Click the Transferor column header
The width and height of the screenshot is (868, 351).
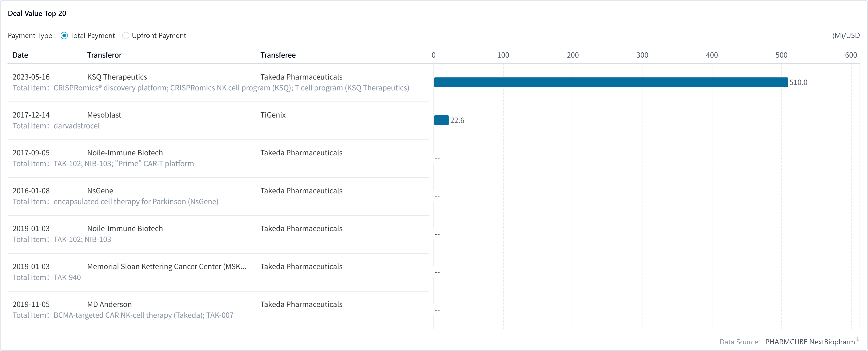coord(104,55)
